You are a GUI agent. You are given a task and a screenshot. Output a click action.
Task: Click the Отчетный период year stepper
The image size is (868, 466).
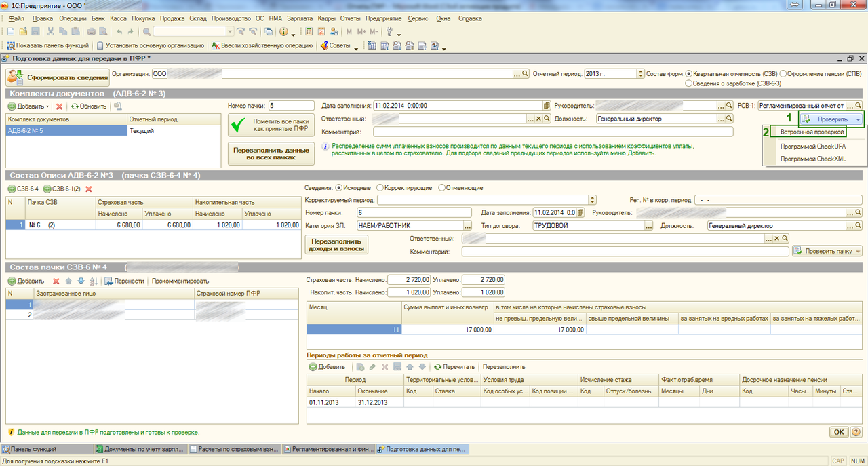coord(639,73)
